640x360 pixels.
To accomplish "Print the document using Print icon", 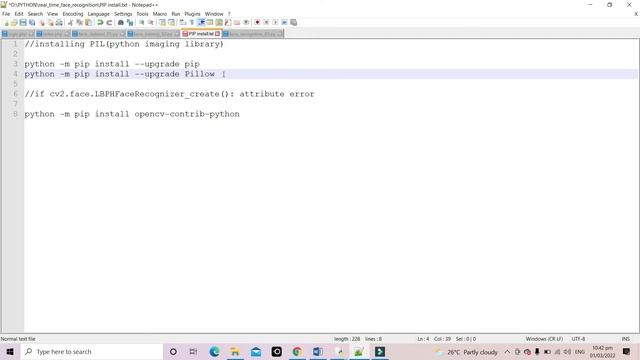I will 59,22.
